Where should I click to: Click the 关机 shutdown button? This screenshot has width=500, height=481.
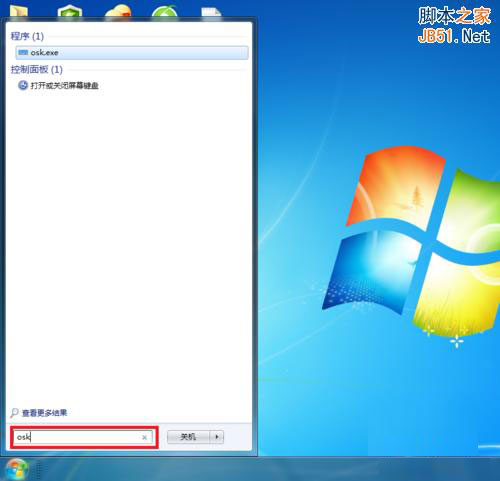188,437
